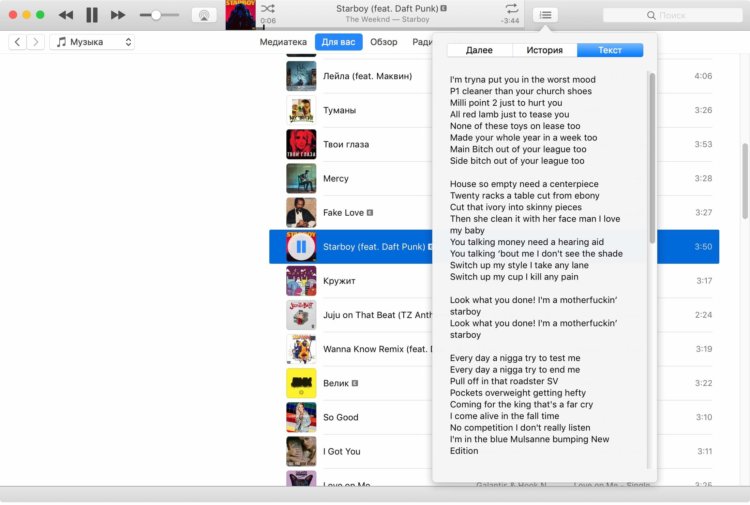Viewport: 750px width, 505px height.
Task: Click the Fake Love album artwork
Action: [301, 212]
